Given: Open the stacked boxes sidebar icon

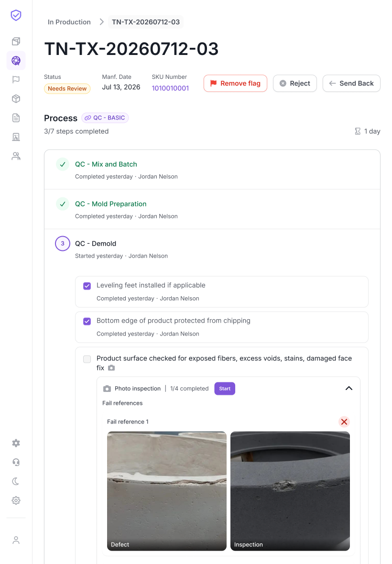Looking at the screenshot, I should tap(16, 42).
